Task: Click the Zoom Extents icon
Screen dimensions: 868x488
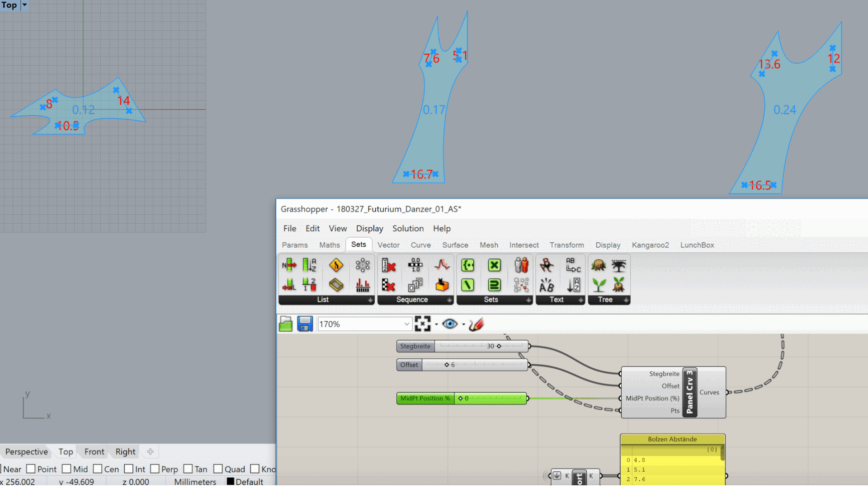Action: coord(422,324)
